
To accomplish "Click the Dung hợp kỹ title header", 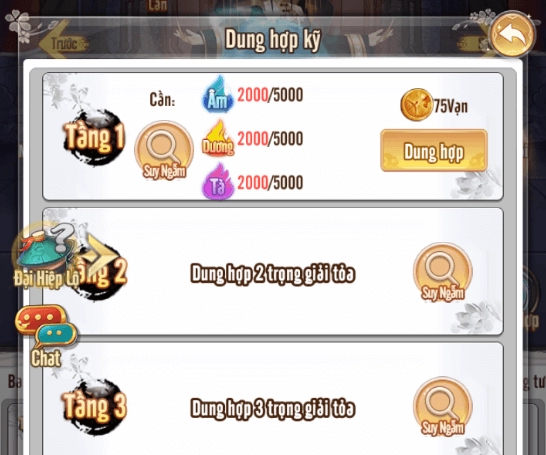I will 272,40.
